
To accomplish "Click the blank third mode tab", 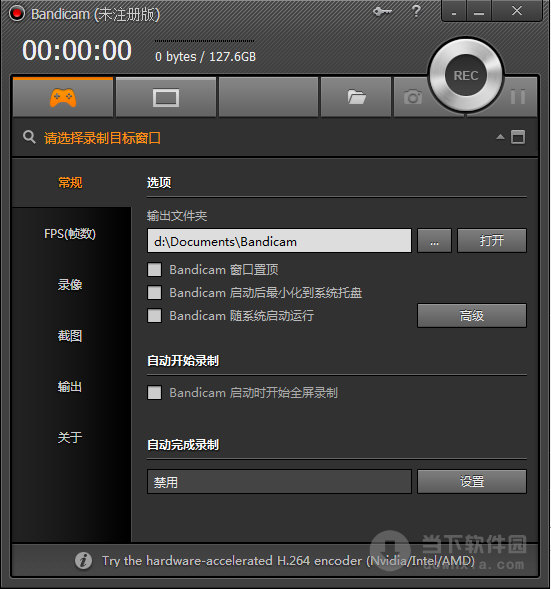I will tap(268, 98).
